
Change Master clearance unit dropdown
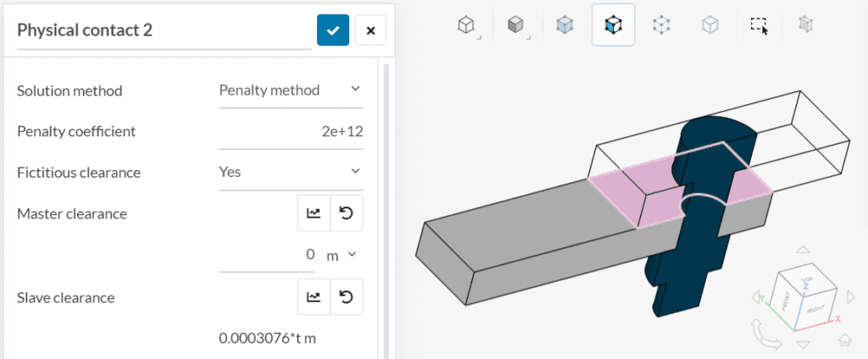341,255
